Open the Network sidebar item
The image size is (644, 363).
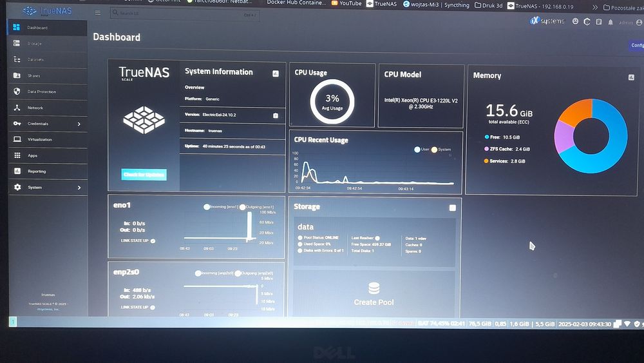[47, 108]
